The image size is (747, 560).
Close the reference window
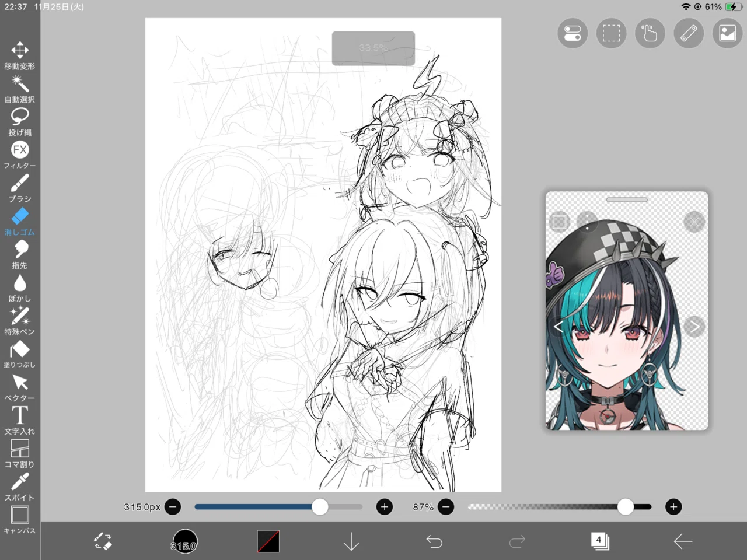tap(694, 222)
